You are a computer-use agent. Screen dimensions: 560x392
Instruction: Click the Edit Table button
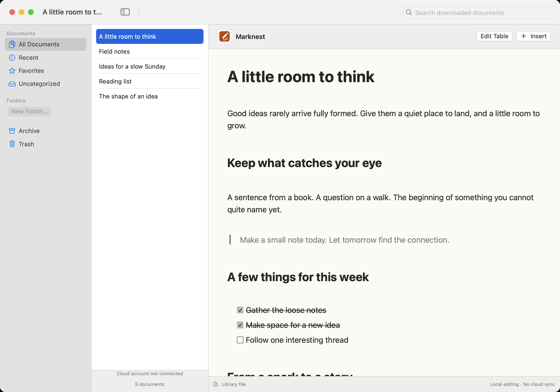click(x=494, y=36)
